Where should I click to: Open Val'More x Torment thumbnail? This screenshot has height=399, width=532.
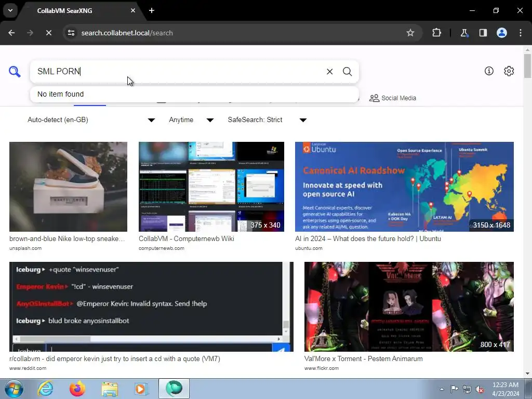409,307
